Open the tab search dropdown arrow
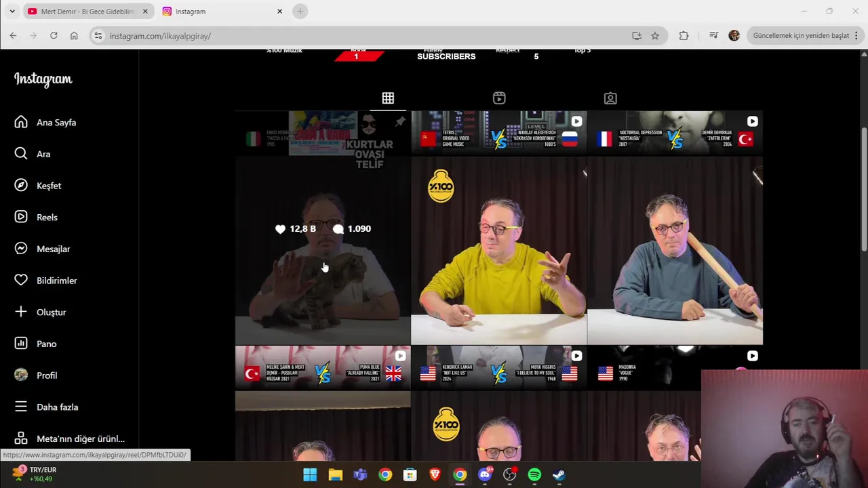This screenshot has height=488, width=868. click(12, 12)
